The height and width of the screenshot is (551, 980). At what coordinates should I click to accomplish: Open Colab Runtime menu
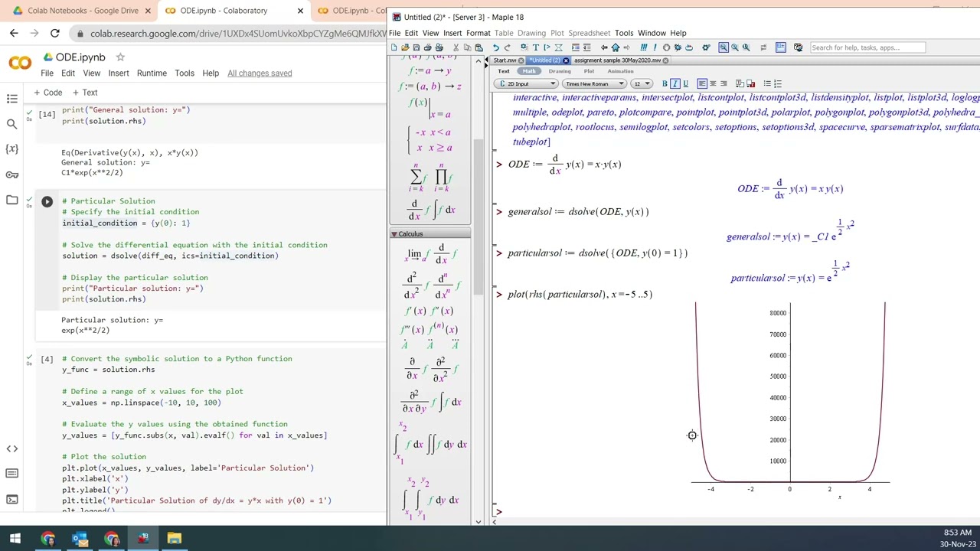(x=152, y=73)
